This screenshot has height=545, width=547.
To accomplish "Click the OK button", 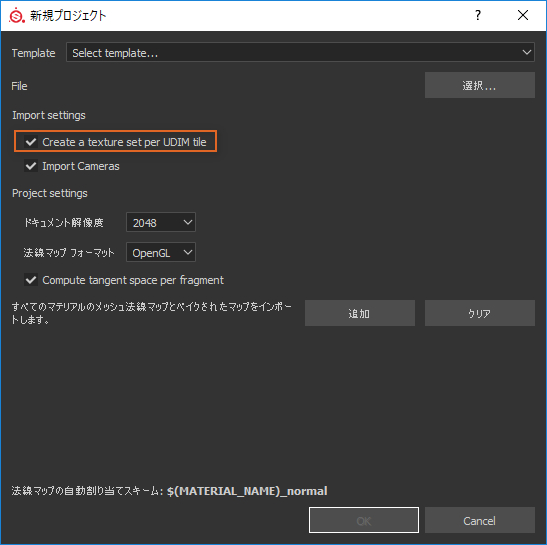I will coord(364,520).
